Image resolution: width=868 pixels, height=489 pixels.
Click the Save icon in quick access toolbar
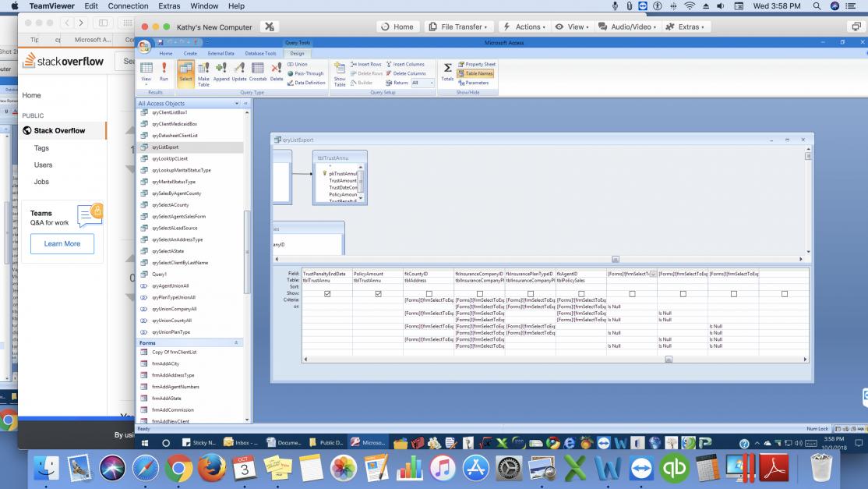click(161, 42)
